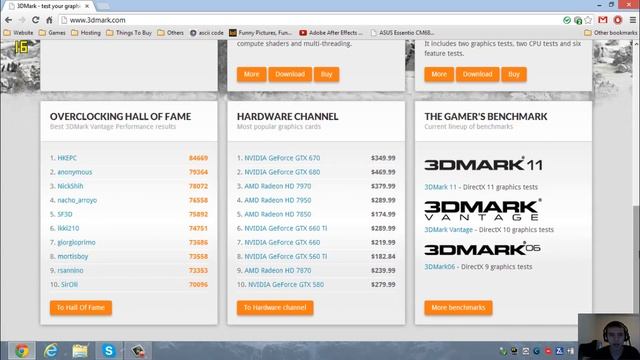Open Things To Buy bookmarks folder
The image size is (640, 360).
129,33
